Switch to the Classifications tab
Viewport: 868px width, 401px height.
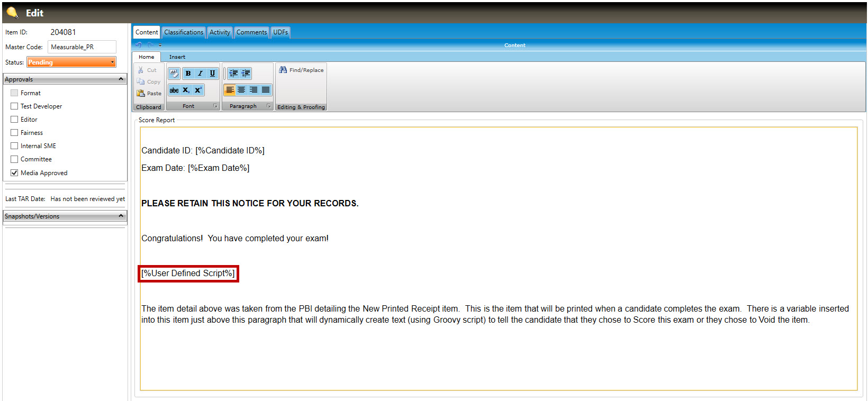[183, 32]
